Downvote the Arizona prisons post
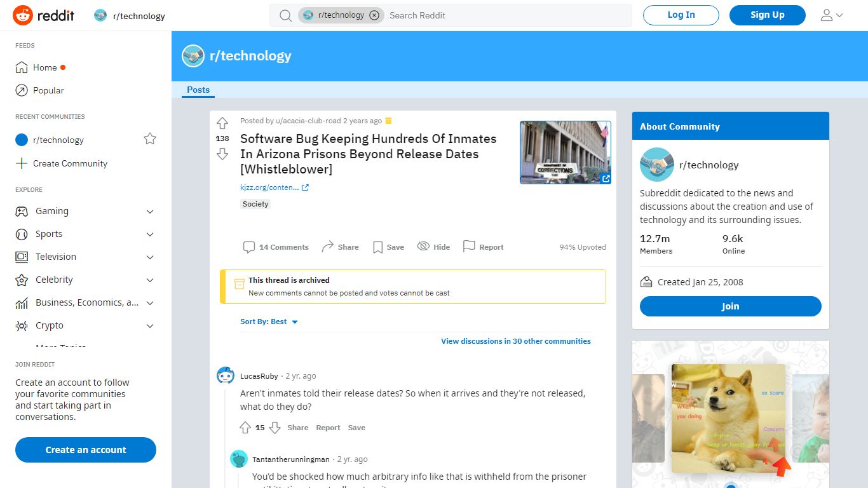This screenshot has height=488, width=868. click(x=222, y=154)
